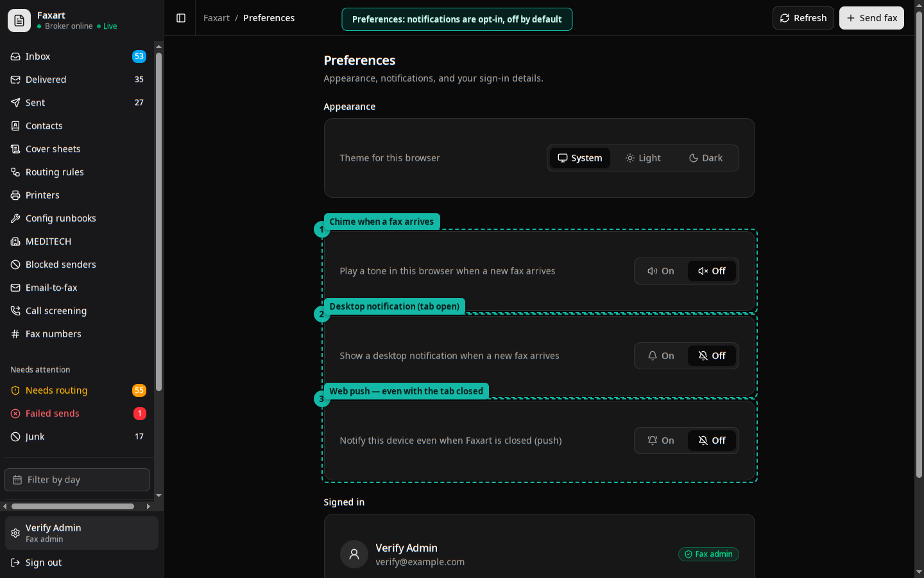Image resolution: width=924 pixels, height=578 pixels.
Task: Click the Needs routing badge 55
Action: coord(139,390)
